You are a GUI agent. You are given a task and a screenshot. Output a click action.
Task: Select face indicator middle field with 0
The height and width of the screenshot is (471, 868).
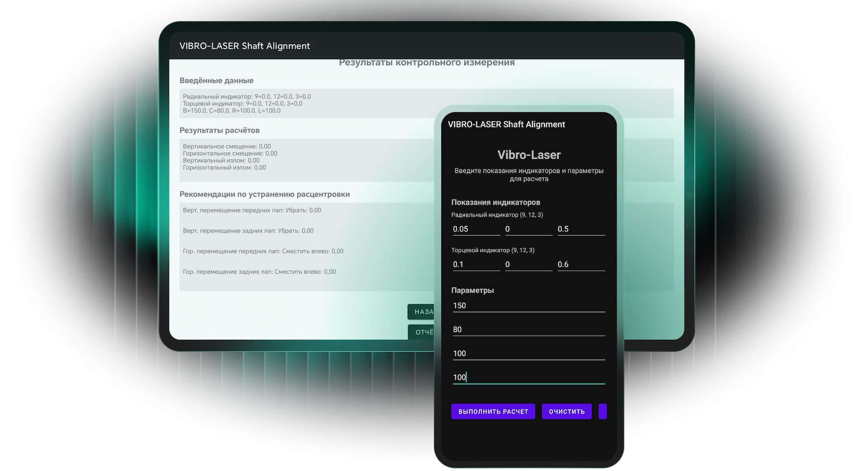click(x=528, y=264)
